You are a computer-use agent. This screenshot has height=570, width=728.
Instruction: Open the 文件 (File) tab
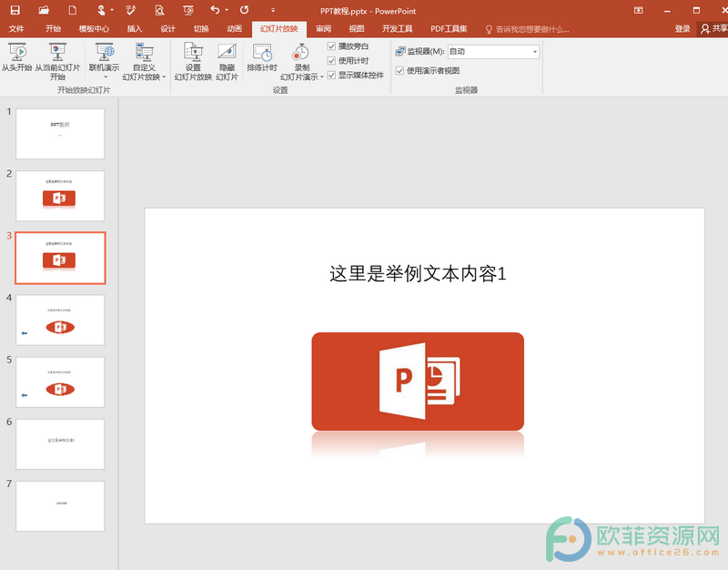(16, 29)
